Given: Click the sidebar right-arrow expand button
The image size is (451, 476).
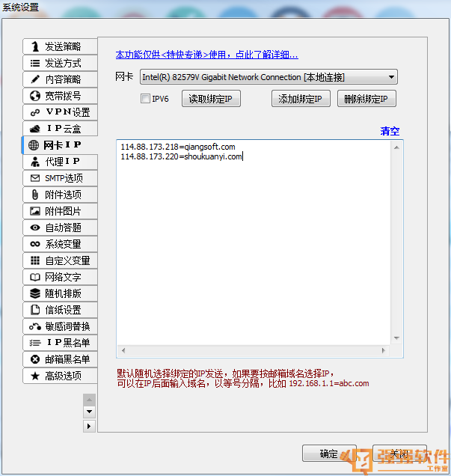Looking at the screenshot, I should pos(89,426).
